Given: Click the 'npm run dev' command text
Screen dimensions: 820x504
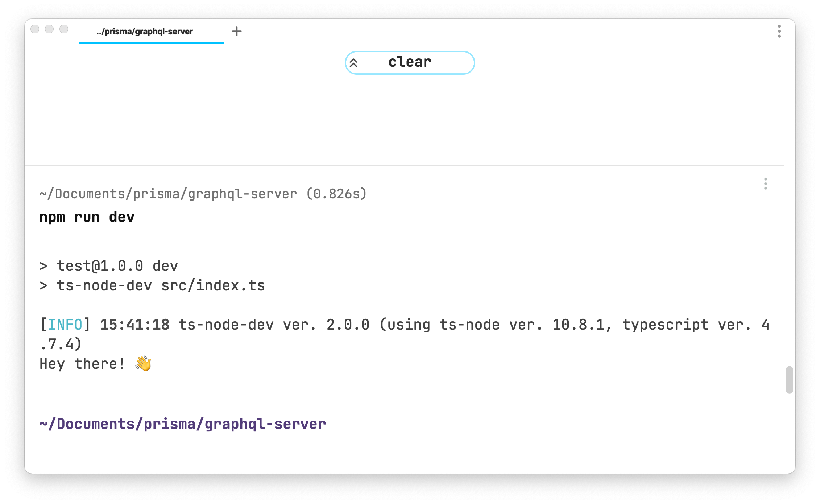Looking at the screenshot, I should 87,217.
